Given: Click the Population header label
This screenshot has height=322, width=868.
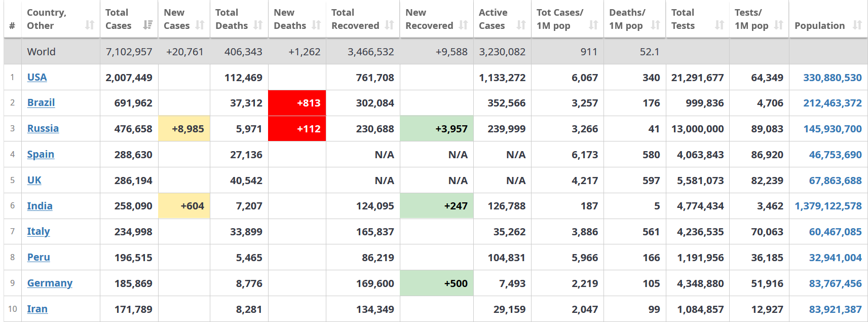Looking at the screenshot, I should 819,25.
